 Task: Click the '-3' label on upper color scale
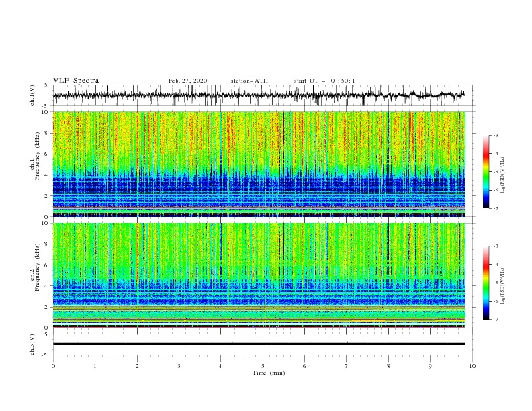tap(495, 135)
